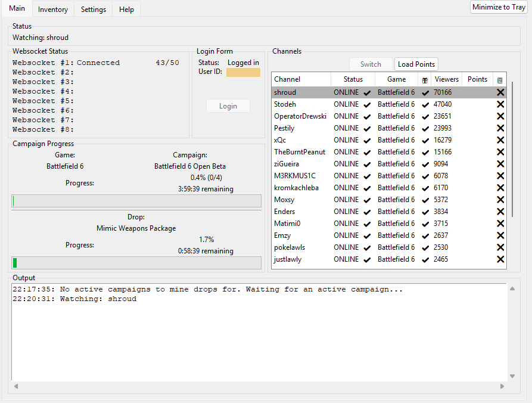
Task: Click the campaign progress bar
Action: (x=136, y=201)
